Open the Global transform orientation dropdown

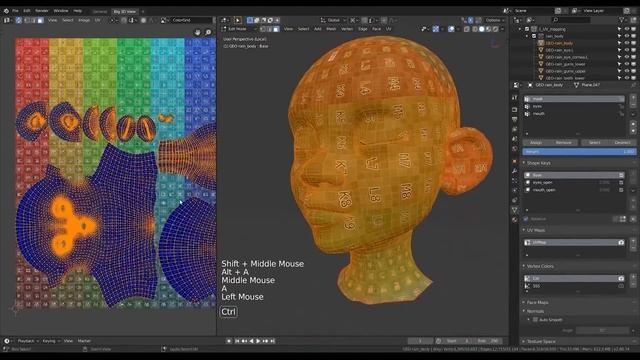click(x=333, y=20)
